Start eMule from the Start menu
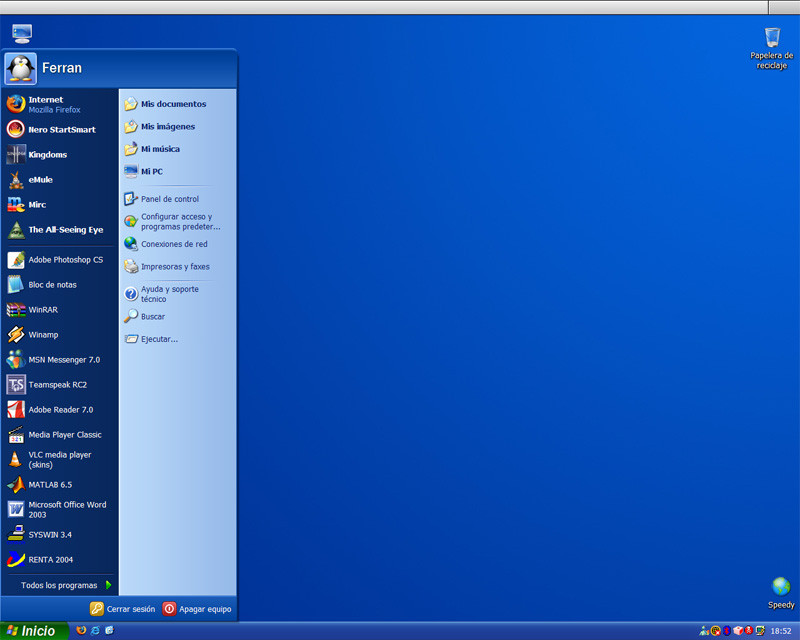This screenshot has width=800, height=640. (59, 179)
